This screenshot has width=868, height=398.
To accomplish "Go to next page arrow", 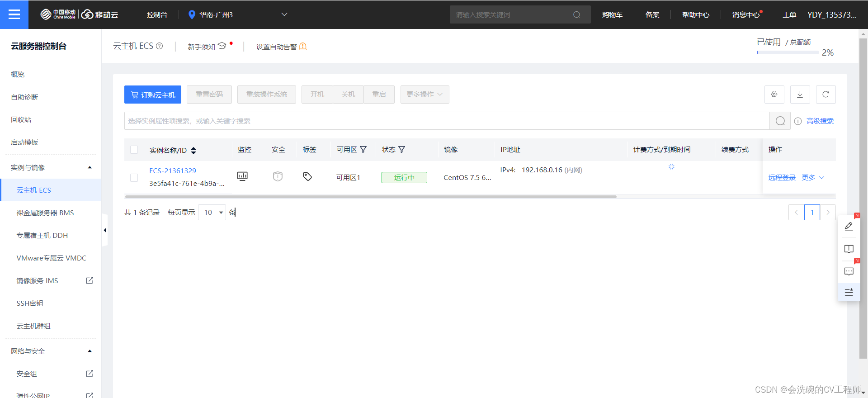I will [828, 212].
